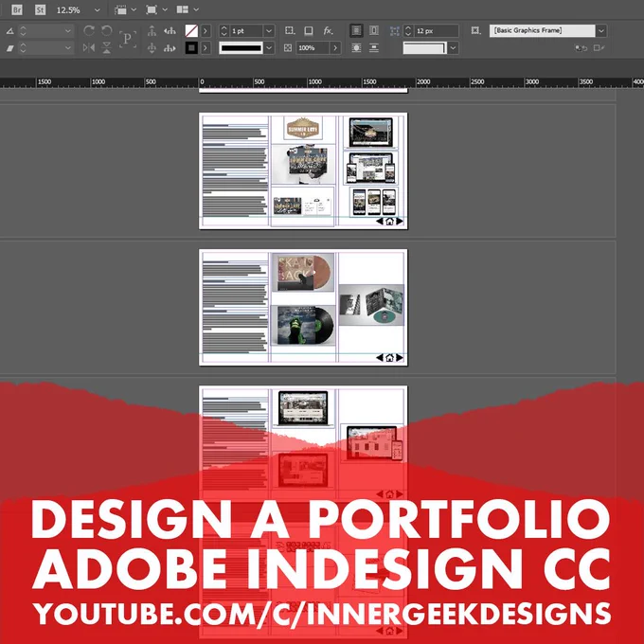Click the shear angle icon
The height and width of the screenshot is (644, 644).
9,48
